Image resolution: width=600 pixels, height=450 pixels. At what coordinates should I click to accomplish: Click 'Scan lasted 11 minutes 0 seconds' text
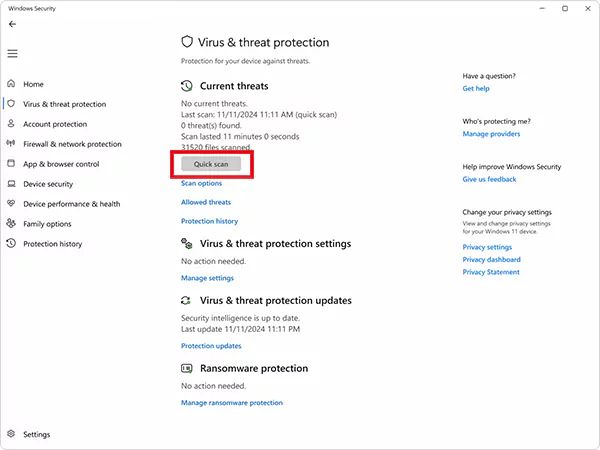click(x=240, y=136)
